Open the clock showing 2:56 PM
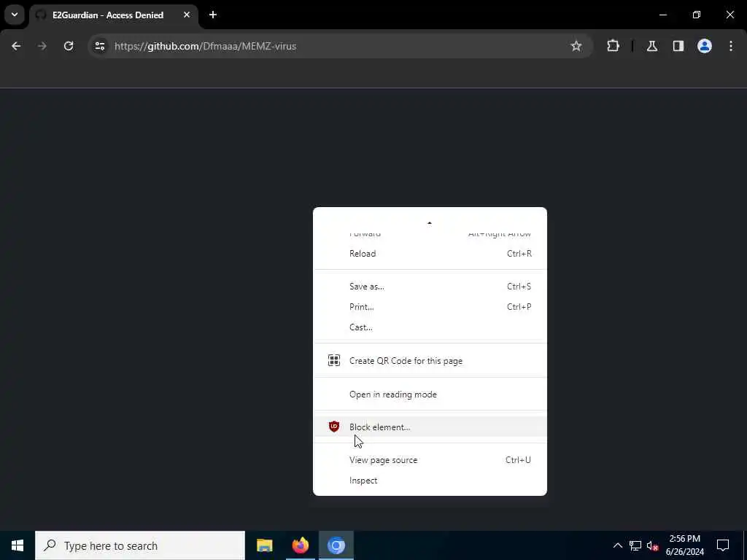 coord(684,545)
